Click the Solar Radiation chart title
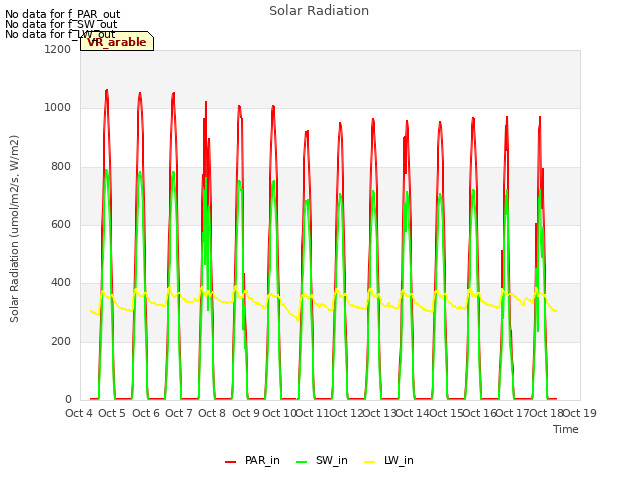The height and width of the screenshot is (480, 640). coord(319,11)
